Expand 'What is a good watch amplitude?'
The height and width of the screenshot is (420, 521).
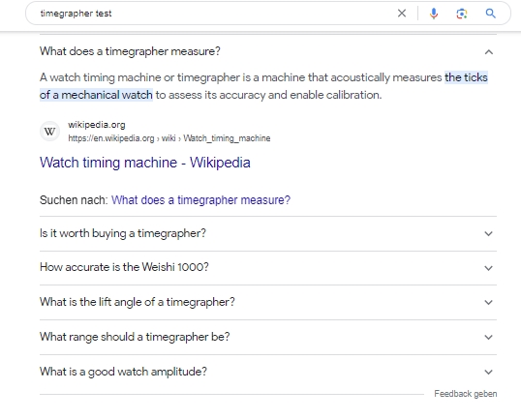[268, 372]
